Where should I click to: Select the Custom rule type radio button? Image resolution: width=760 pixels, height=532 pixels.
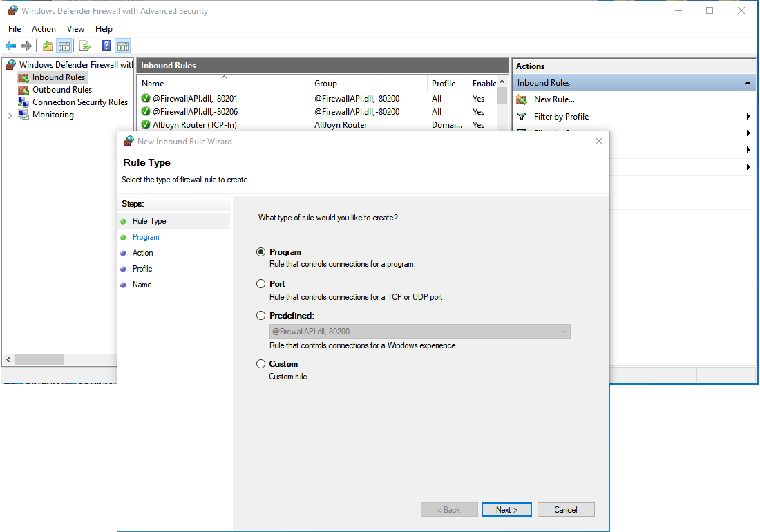pos(260,364)
